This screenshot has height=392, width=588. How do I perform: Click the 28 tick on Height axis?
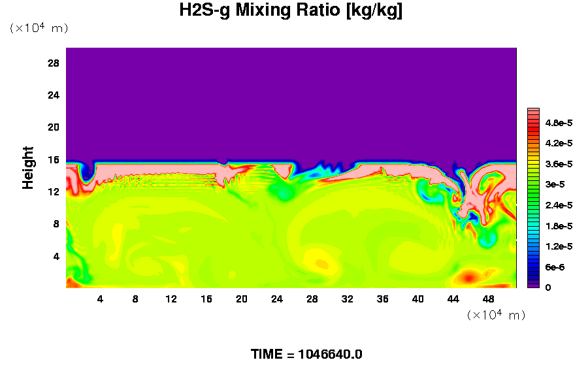click(x=54, y=63)
